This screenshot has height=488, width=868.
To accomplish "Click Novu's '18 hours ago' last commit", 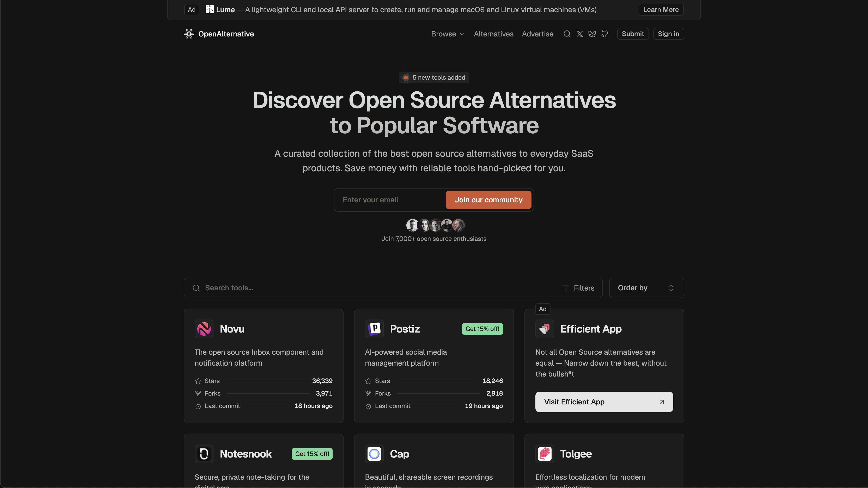I will 313,406.
